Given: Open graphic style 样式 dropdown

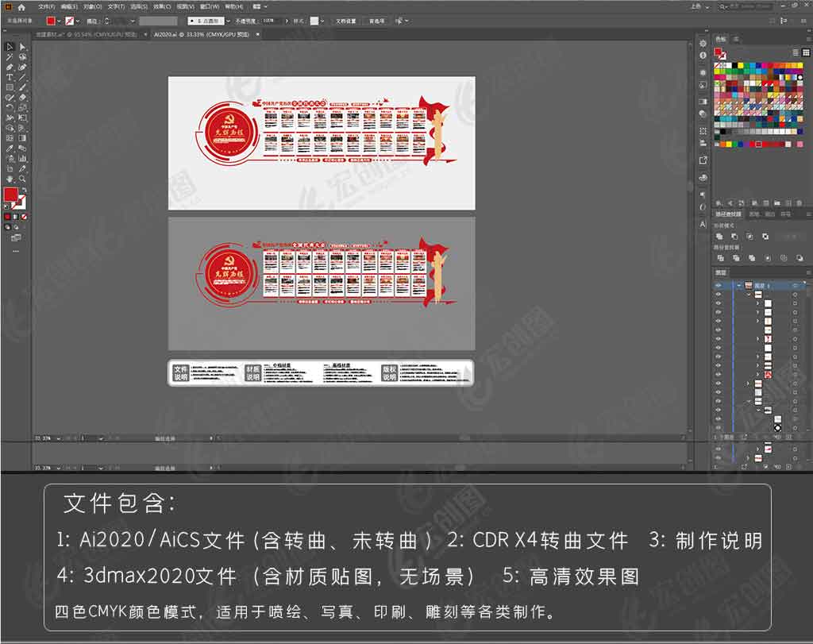Looking at the screenshot, I should point(322,21).
